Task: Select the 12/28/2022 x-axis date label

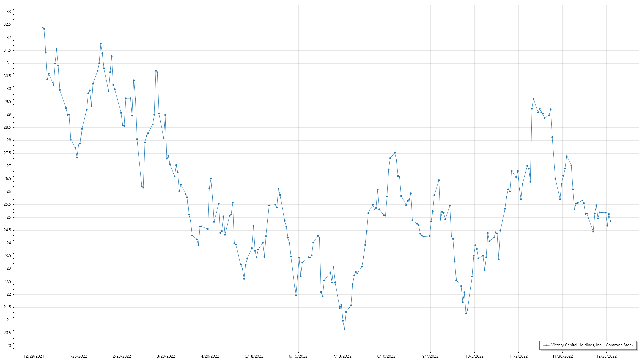Action: pos(606,356)
